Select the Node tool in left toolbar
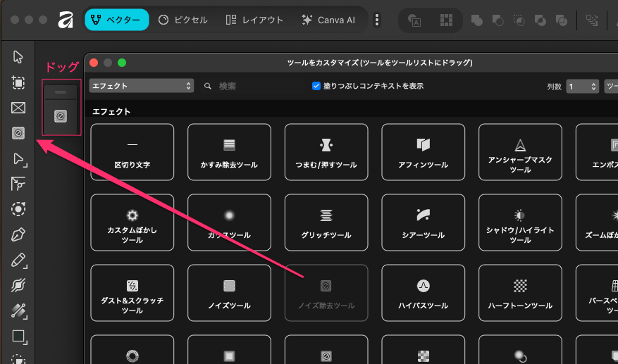 (18, 158)
